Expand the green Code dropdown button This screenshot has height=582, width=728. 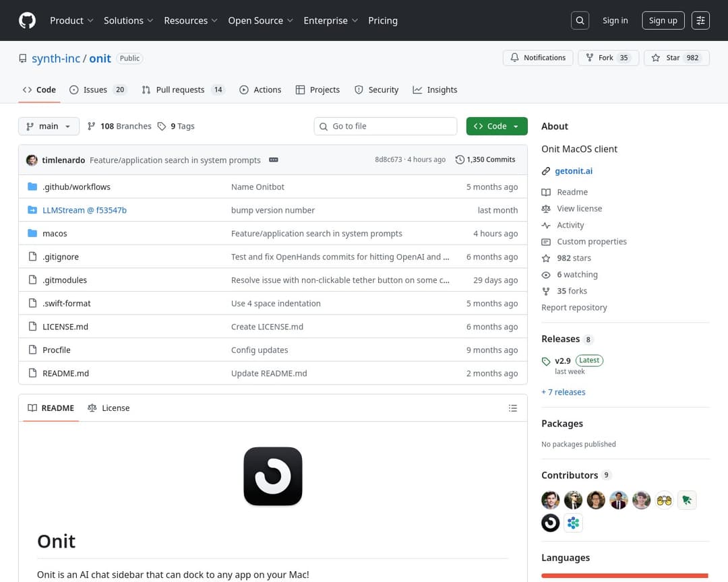(497, 126)
